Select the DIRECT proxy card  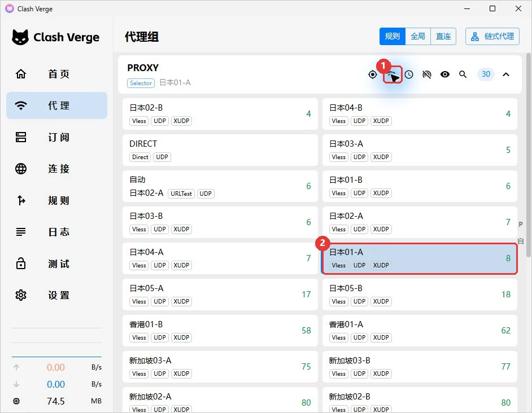point(220,150)
